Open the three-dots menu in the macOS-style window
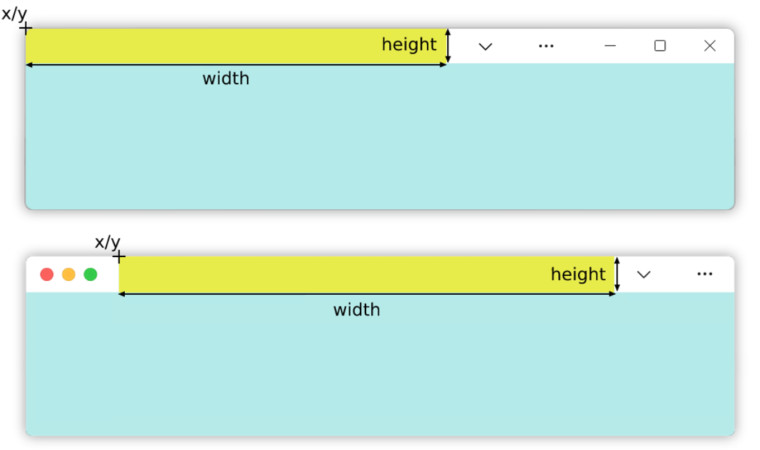Screen dimensions: 760x450 pos(705,274)
